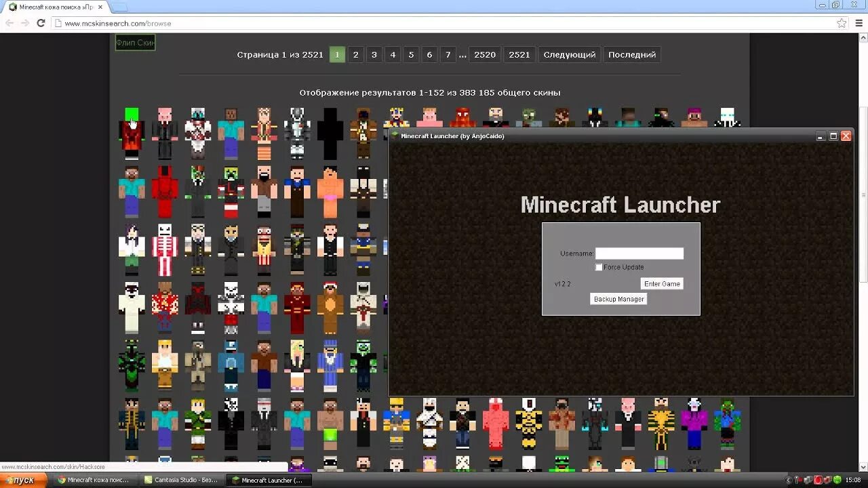The width and height of the screenshot is (868, 488).
Task: Go forward in the Chrome browser
Action: [x=25, y=23]
